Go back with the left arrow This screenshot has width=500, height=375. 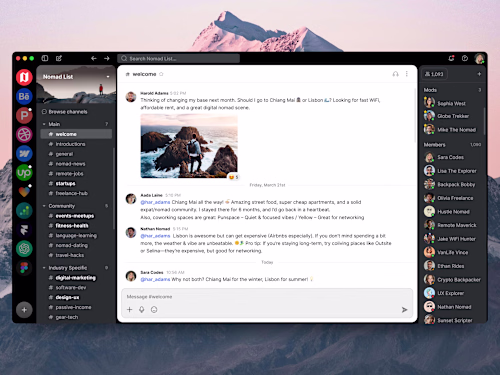(x=94, y=58)
